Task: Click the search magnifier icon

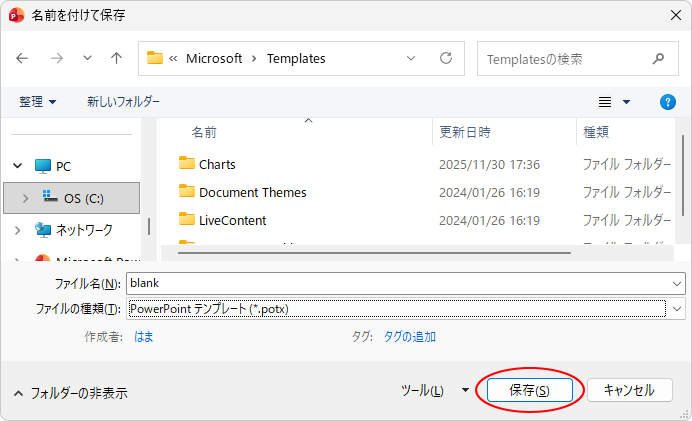Action: click(x=658, y=59)
